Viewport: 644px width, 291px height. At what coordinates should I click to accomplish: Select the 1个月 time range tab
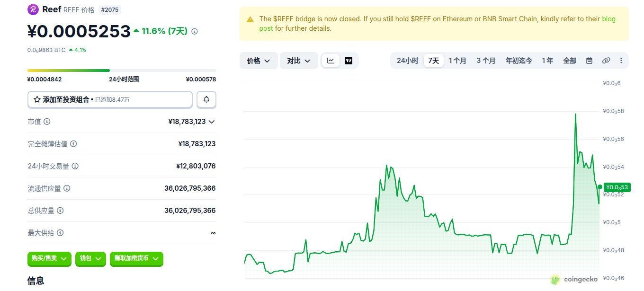click(x=457, y=61)
